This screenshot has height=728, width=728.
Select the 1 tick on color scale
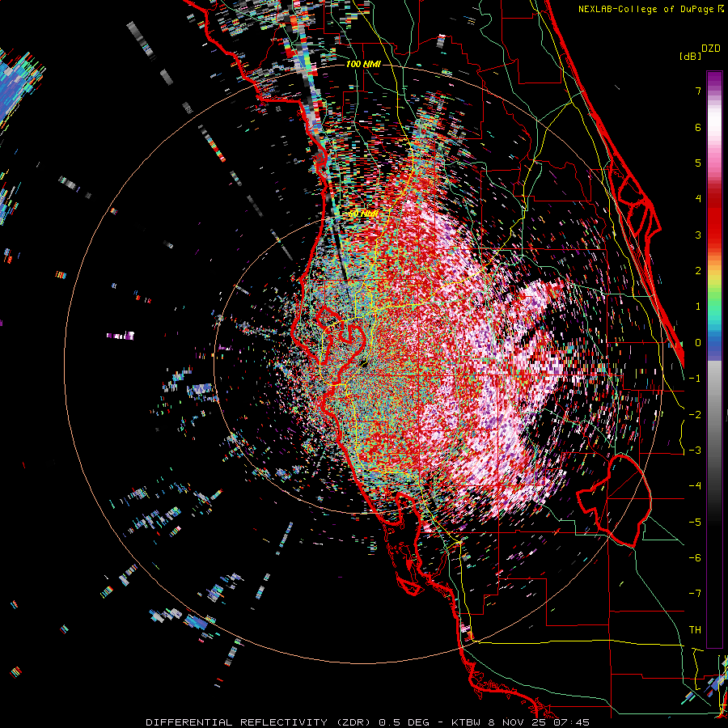(698, 307)
